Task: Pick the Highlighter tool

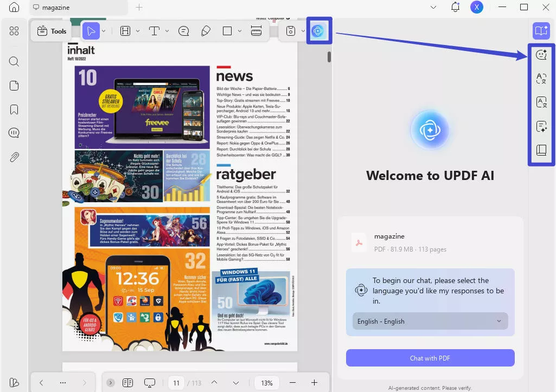Action: [205, 31]
